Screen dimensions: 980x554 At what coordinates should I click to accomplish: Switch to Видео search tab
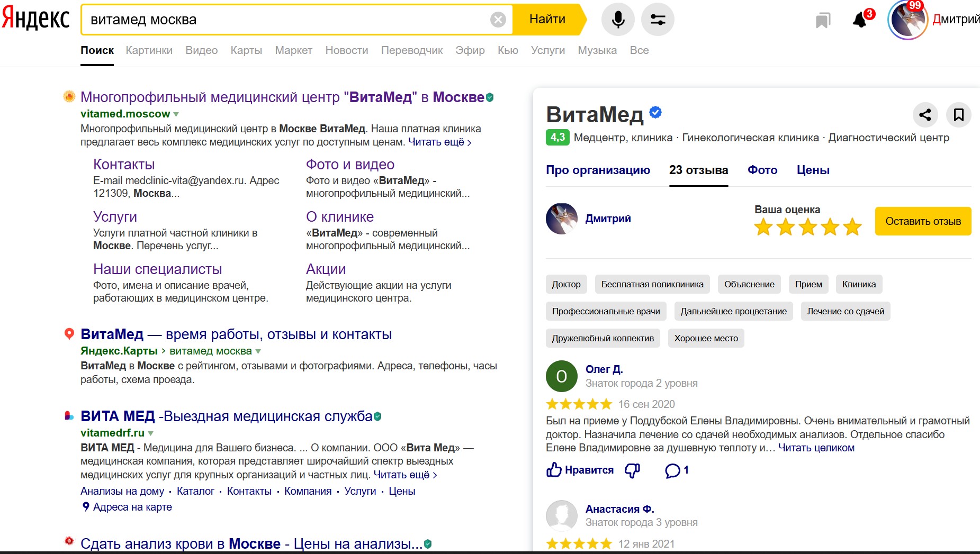(x=202, y=50)
